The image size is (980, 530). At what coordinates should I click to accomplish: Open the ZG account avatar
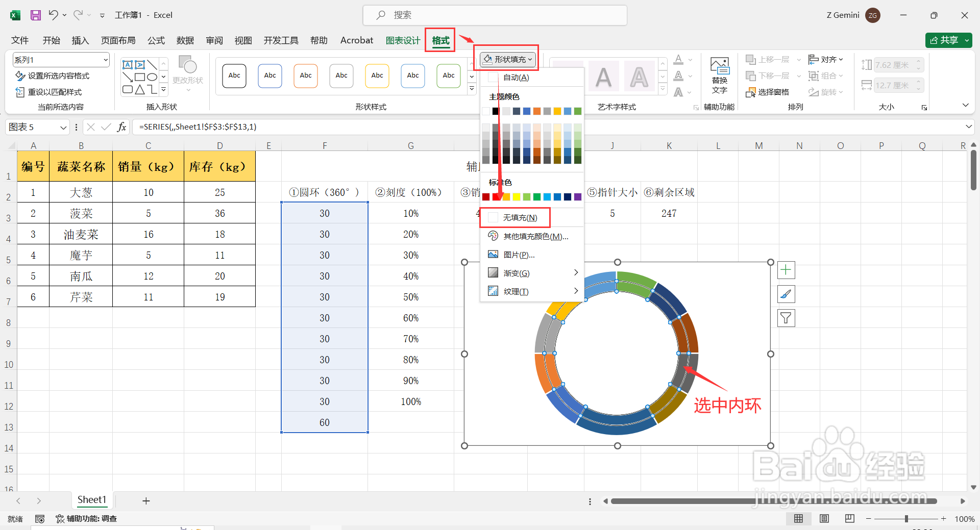873,15
